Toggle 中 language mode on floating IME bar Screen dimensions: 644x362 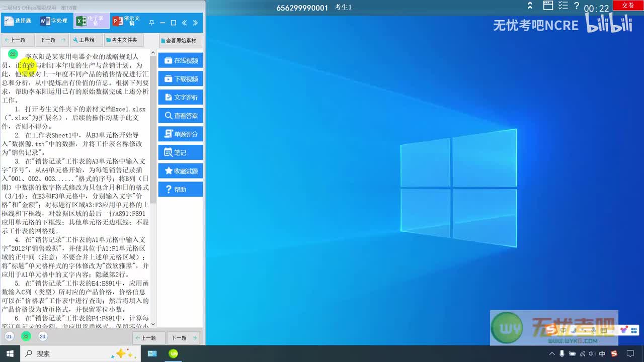(x=563, y=330)
